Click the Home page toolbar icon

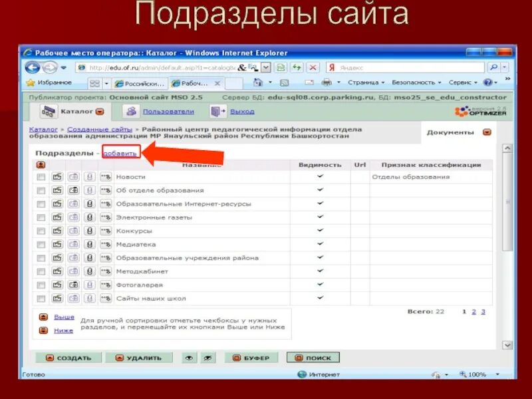pos(258,82)
